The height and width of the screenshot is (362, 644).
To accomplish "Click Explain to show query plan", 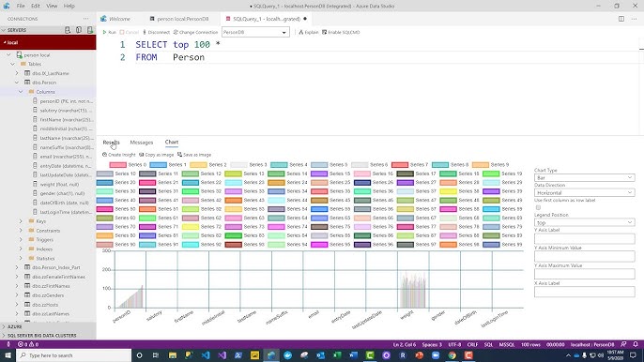I will [309, 32].
